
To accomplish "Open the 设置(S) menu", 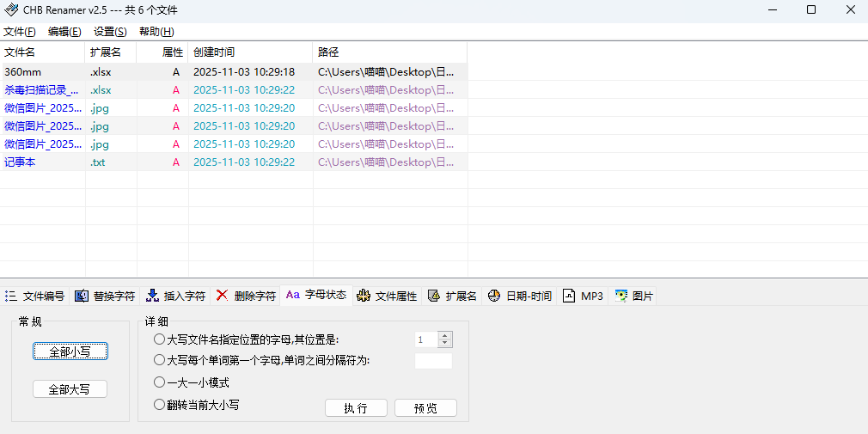I will 110,32.
